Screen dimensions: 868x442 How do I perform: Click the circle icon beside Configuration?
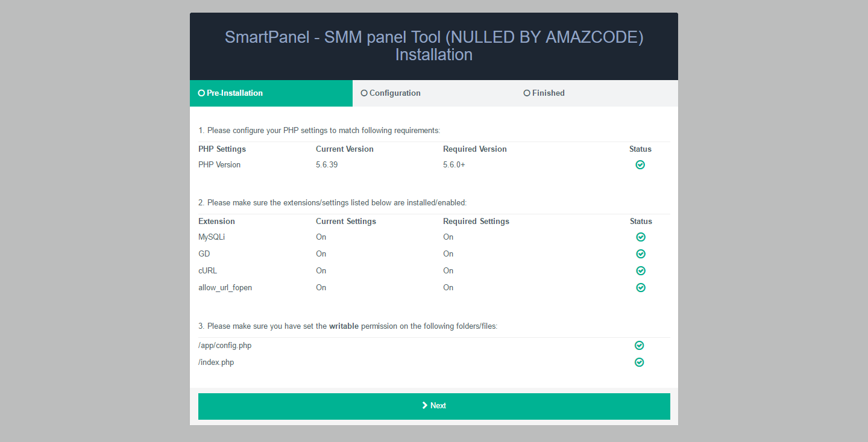click(x=364, y=93)
